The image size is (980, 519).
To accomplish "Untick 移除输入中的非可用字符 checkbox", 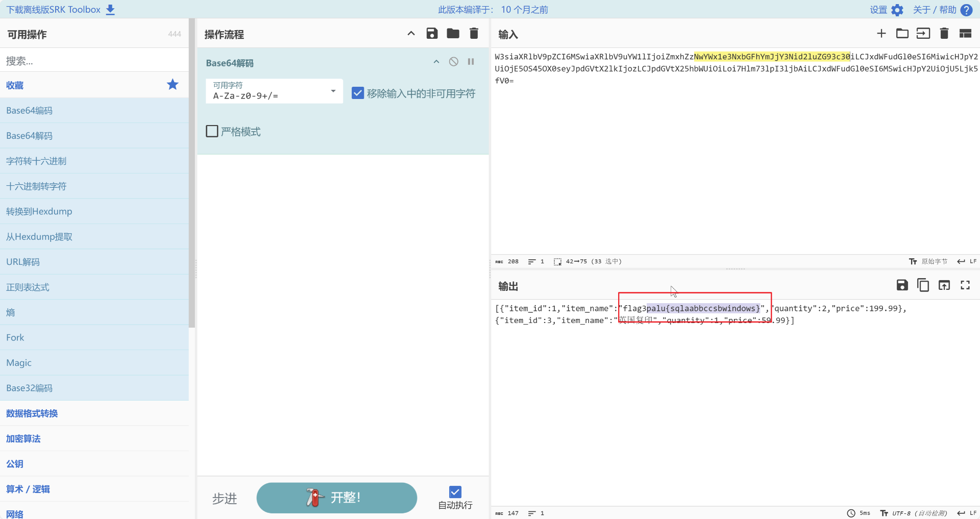I will point(358,93).
